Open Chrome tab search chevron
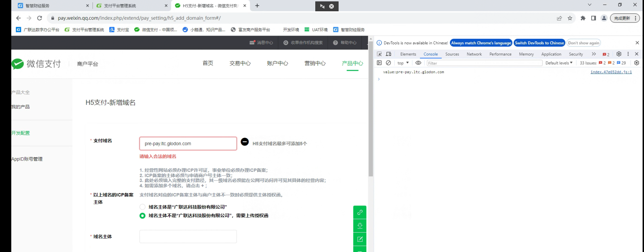The width and height of the screenshot is (644, 252). 589,5
